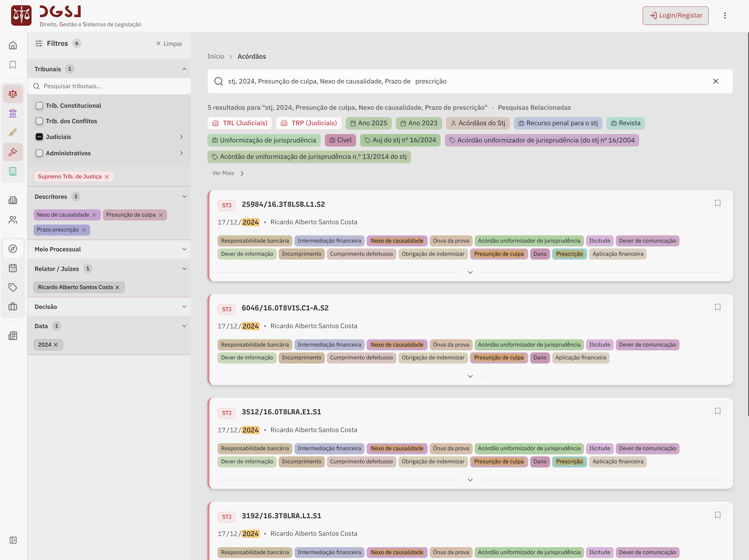This screenshot has width=749, height=560.
Task: Click the Login/Registar button
Action: 675,15
